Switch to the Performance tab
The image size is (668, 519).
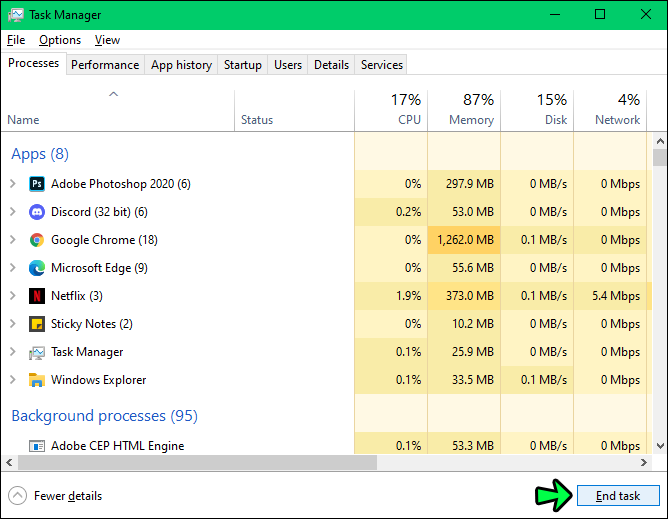point(105,65)
